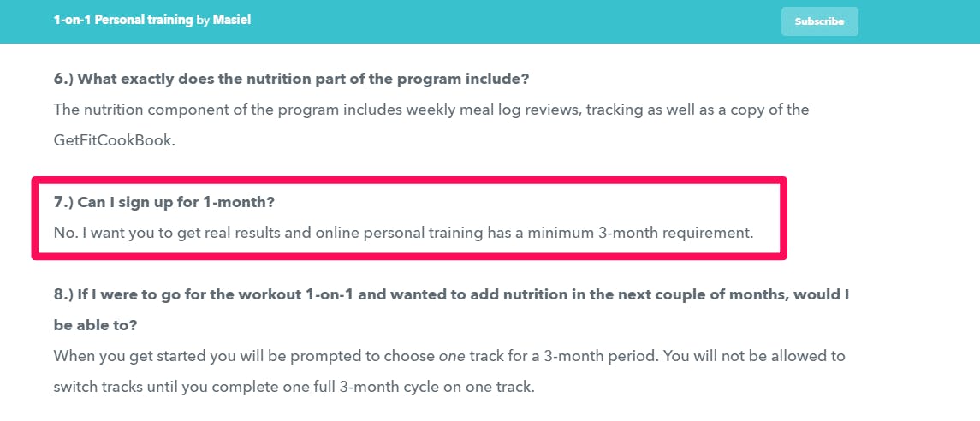Open the 1-on-1 Personal training title link
Image resolution: width=980 pixels, height=421 pixels.
[x=123, y=20]
